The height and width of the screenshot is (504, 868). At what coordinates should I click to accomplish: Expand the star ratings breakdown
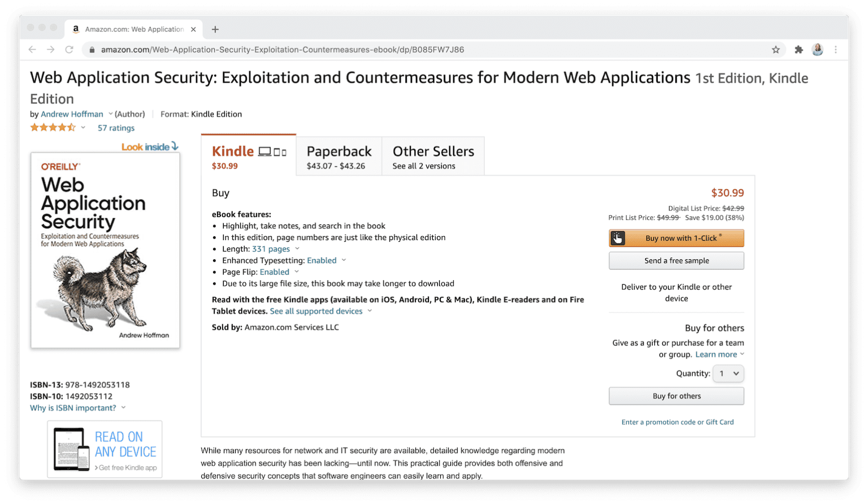click(x=83, y=128)
